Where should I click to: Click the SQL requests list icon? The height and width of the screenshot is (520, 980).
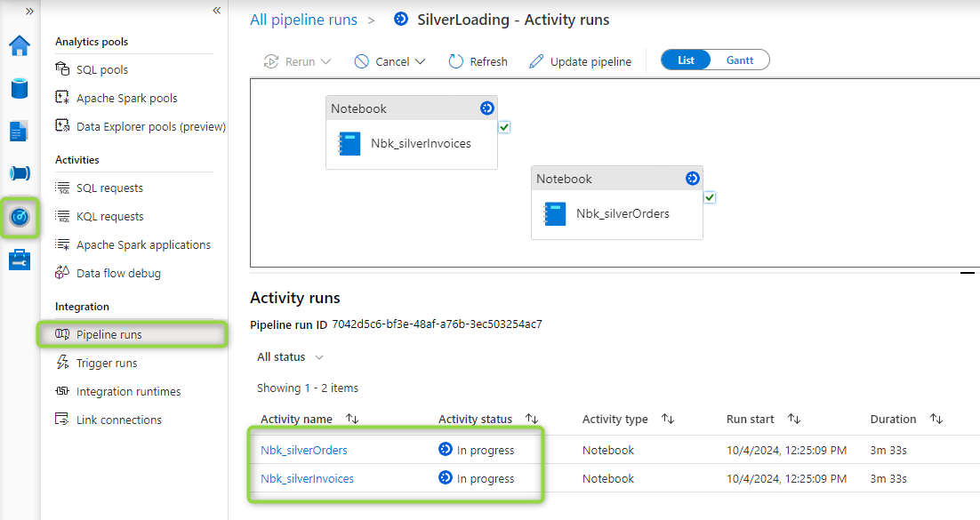(62, 188)
